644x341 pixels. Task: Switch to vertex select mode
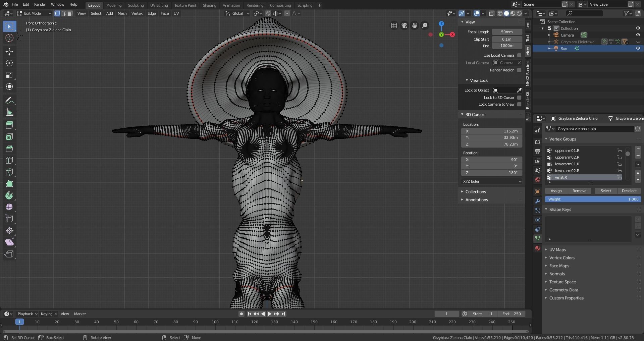pyautogui.click(x=57, y=13)
